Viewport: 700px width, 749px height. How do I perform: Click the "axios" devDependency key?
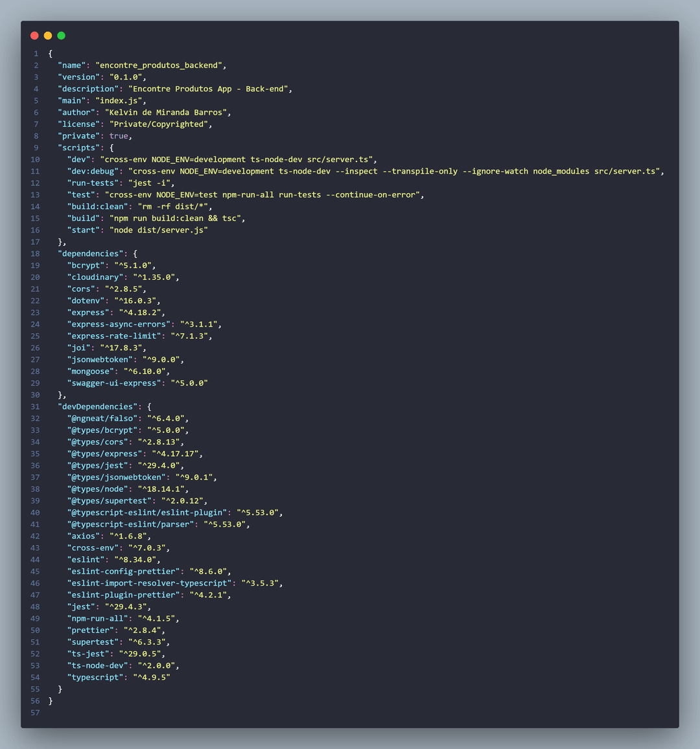tap(83, 536)
